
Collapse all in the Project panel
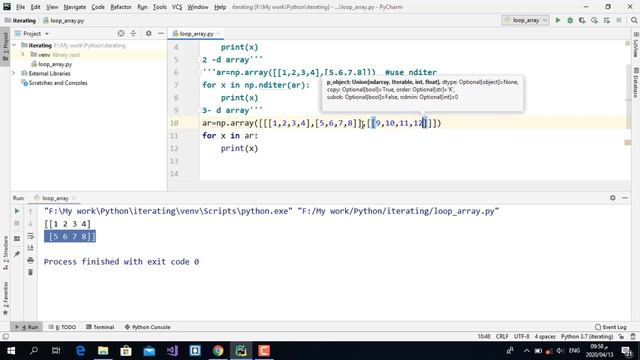133,33
